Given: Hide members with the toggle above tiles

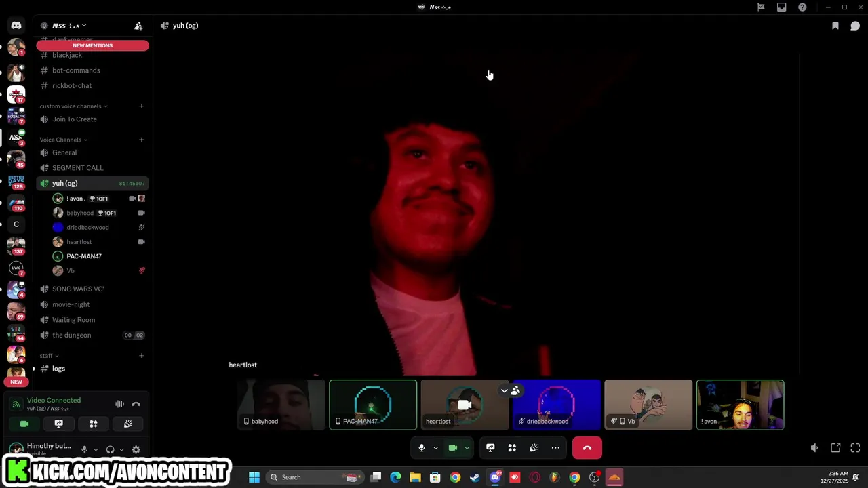Looking at the screenshot, I should 510,391.
